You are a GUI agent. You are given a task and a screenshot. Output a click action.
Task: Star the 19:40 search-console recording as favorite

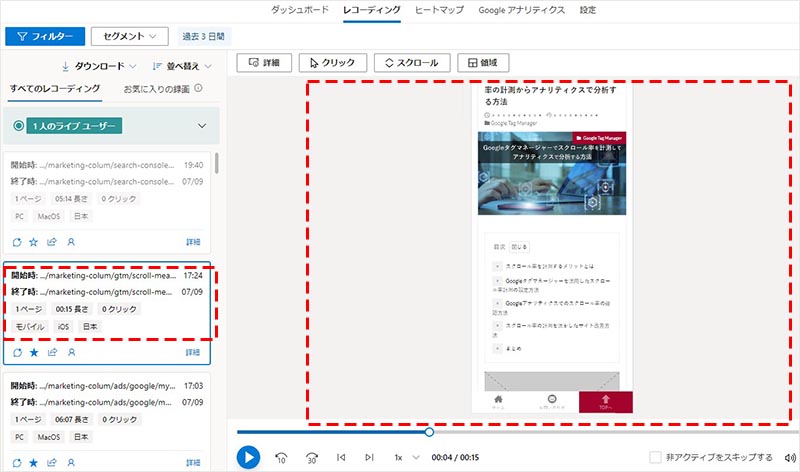pos(34,242)
